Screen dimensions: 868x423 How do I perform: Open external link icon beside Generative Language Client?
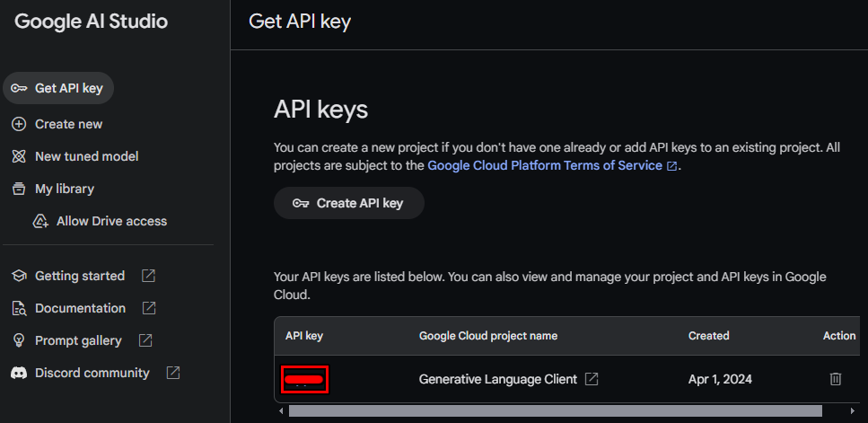pos(592,379)
